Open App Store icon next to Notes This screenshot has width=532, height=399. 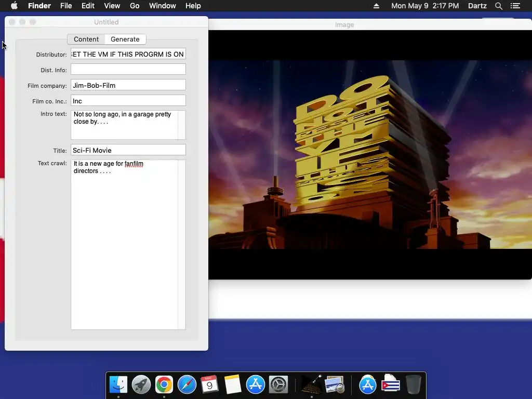(255, 384)
